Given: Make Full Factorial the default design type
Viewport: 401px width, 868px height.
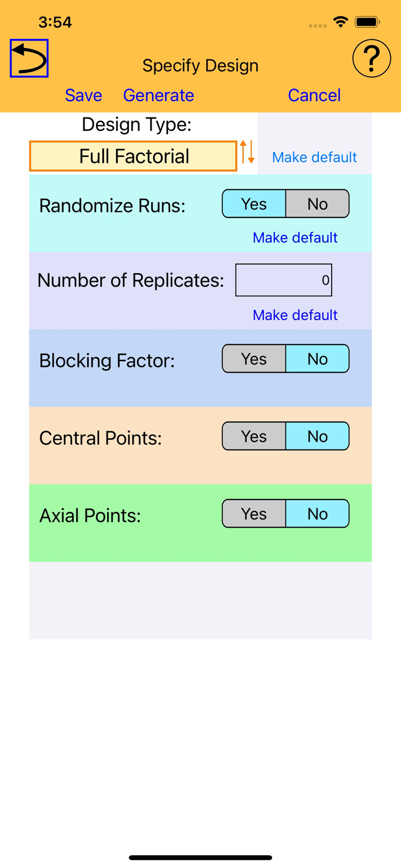Looking at the screenshot, I should click(314, 157).
